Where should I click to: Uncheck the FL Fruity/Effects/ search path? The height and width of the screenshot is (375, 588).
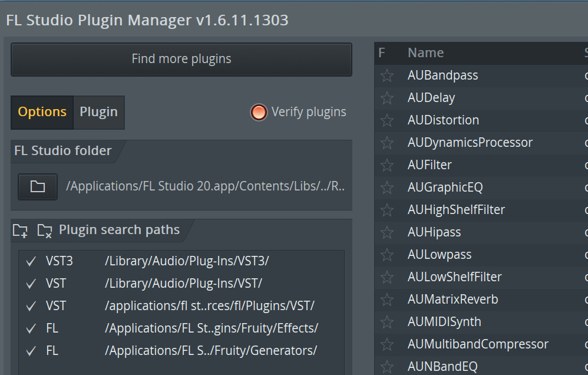[x=31, y=328]
